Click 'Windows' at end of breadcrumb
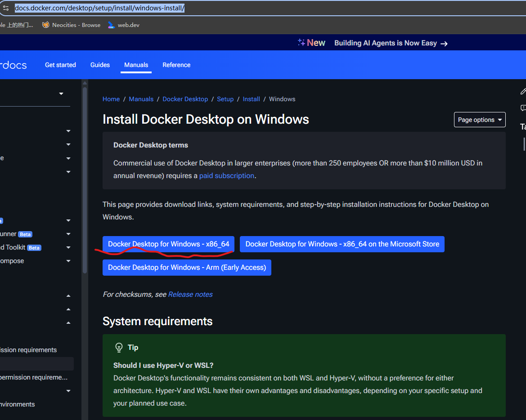This screenshot has height=420, width=526. pyautogui.click(x=282, y=99)
